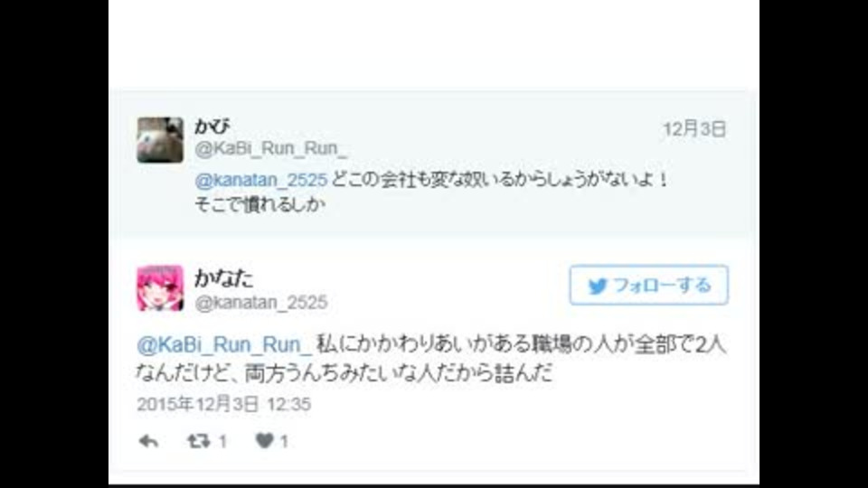The image size is (868, 488).
Task: Click かなた's reply text about 職場
Action: coord(431,359)
